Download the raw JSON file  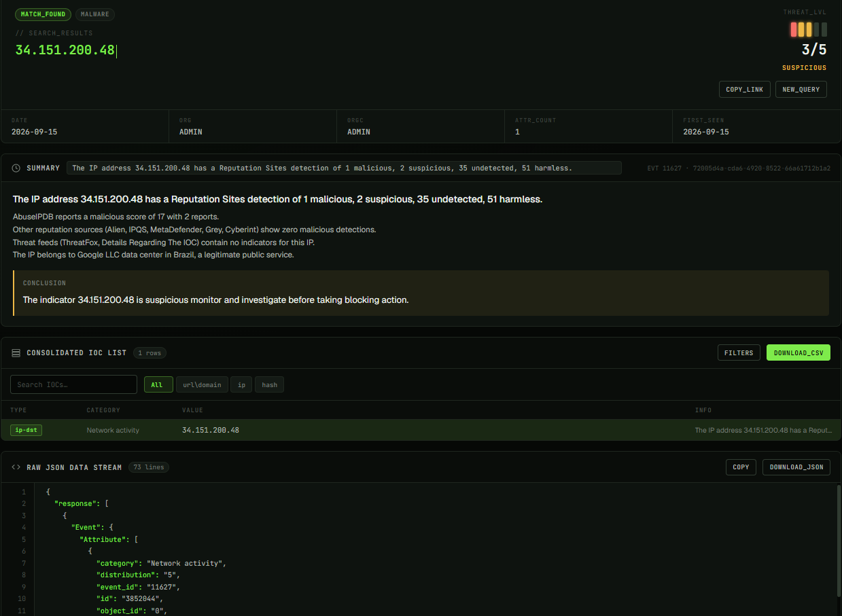coord(796,467)
